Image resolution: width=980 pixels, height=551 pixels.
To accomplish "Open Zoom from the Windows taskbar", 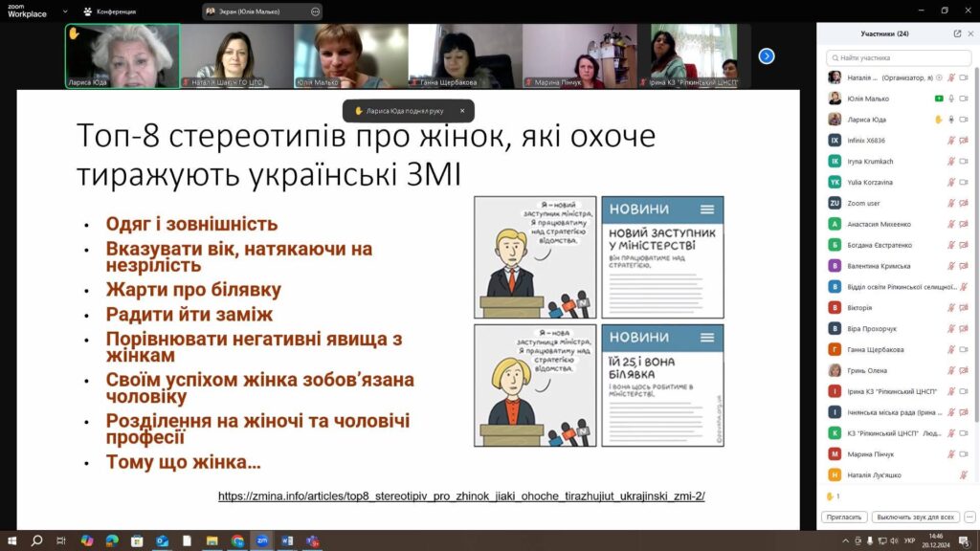I will click(x=262, y=540).
